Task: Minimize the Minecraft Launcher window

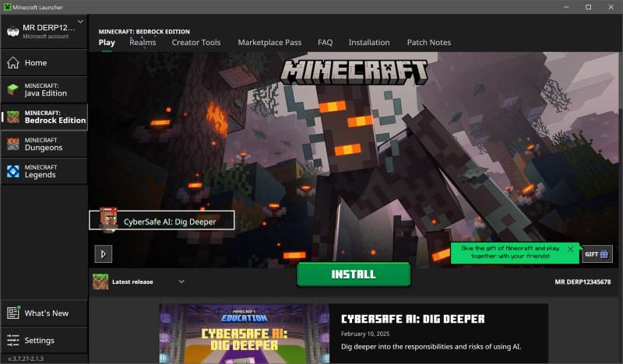Action: [x=566, y=7]
